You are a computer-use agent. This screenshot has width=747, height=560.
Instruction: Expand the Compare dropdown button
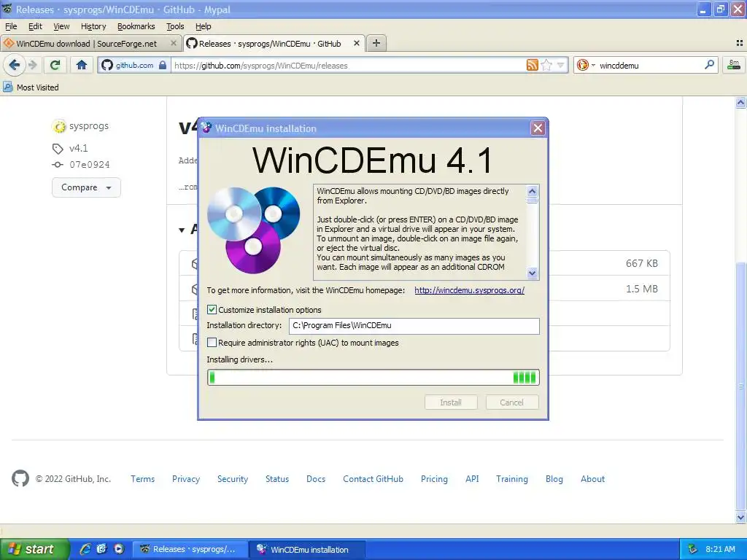86,187
